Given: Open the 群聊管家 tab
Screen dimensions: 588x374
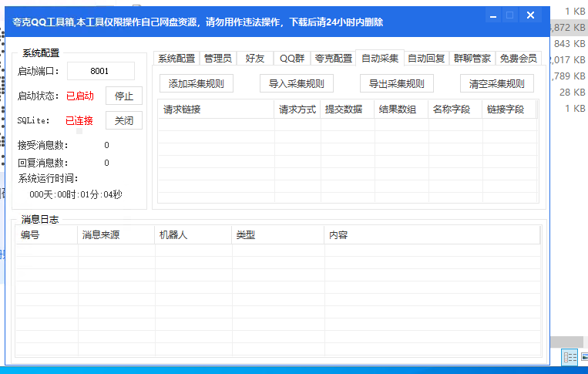Looking at the screenshot, I should pos(472,59).
